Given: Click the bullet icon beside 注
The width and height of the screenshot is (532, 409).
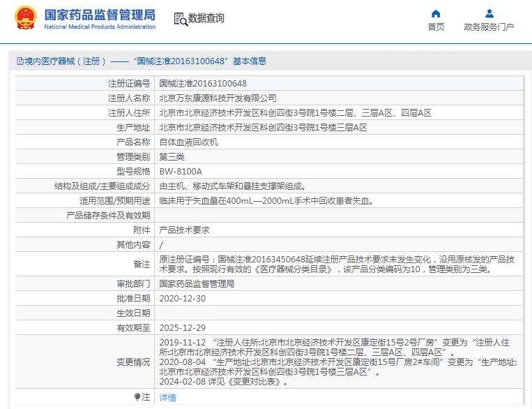Looking at the screenshot, I should pos(137,396).
